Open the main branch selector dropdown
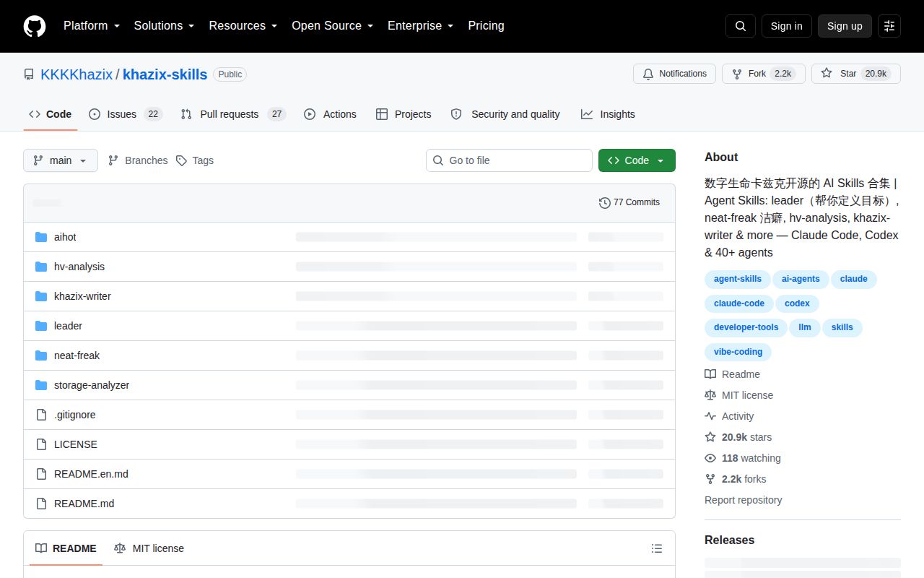Viewport: 924px width, 578px height. [61, 160]
